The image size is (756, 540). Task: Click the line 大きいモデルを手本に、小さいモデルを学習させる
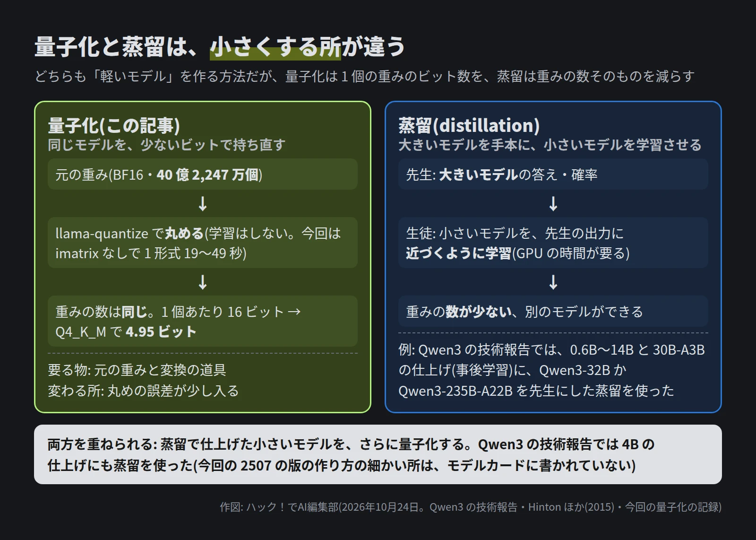pyautogui.click(x=550, y=145)
